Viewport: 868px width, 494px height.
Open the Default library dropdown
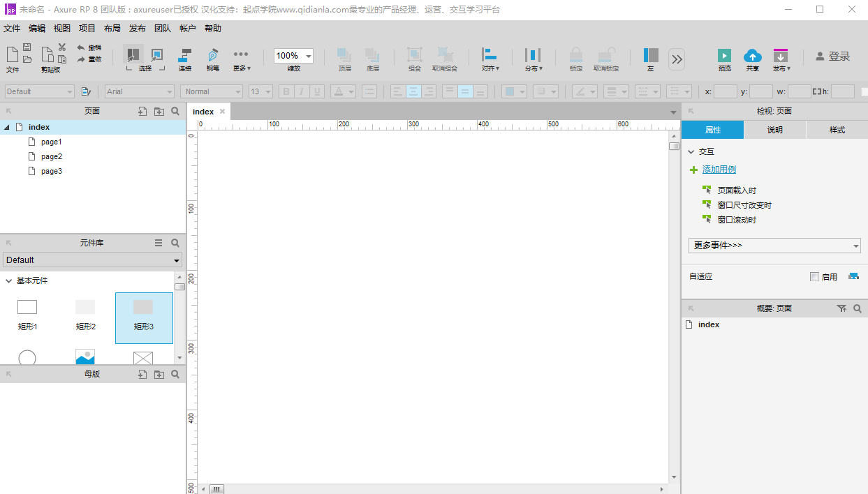pyautogui.click(x=92, y=260)
